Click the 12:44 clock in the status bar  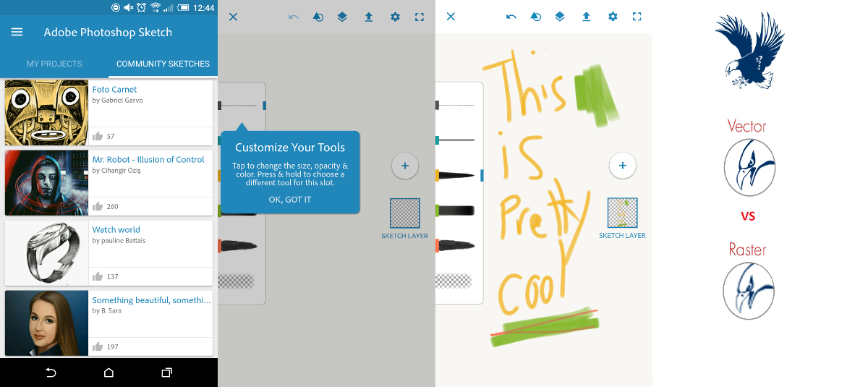point(205,7)
